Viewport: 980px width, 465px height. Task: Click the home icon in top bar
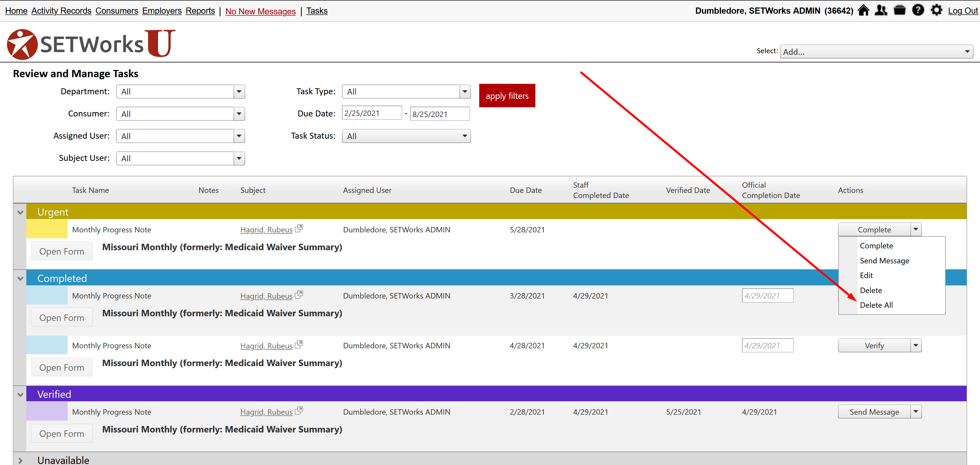[864, 10]
